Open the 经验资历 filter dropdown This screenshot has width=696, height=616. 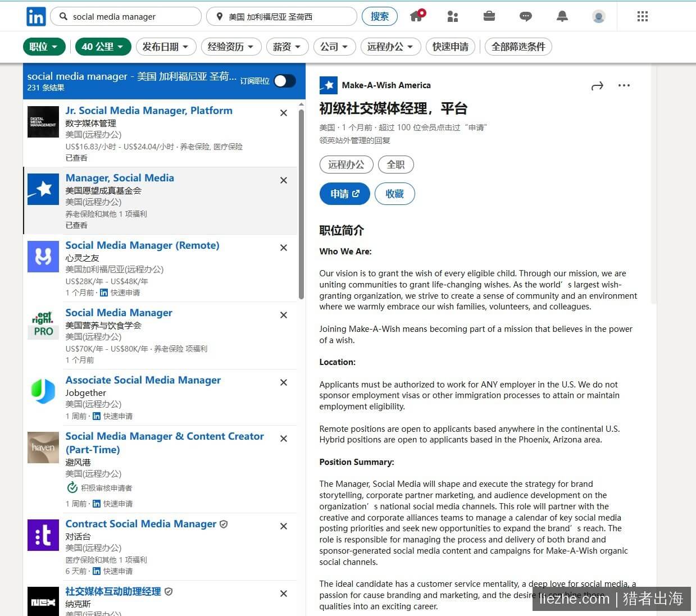tap(231, 47)
